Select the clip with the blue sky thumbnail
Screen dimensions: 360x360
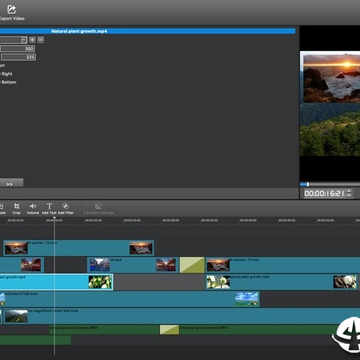point(129,299)
